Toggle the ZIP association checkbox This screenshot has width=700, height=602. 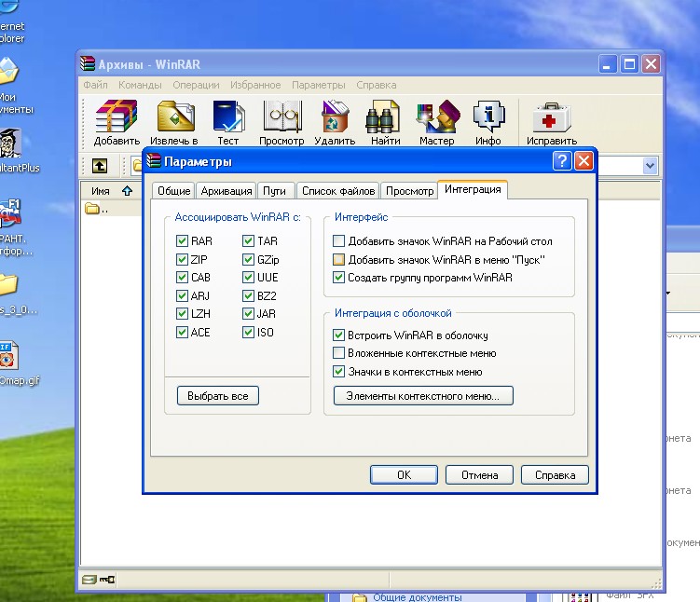click(182, 259)
